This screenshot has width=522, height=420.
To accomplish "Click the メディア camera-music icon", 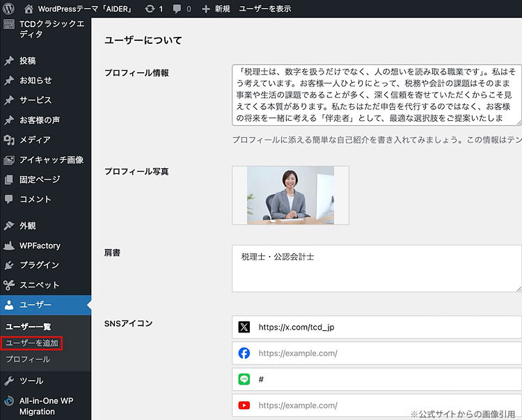I will (9, 140).
